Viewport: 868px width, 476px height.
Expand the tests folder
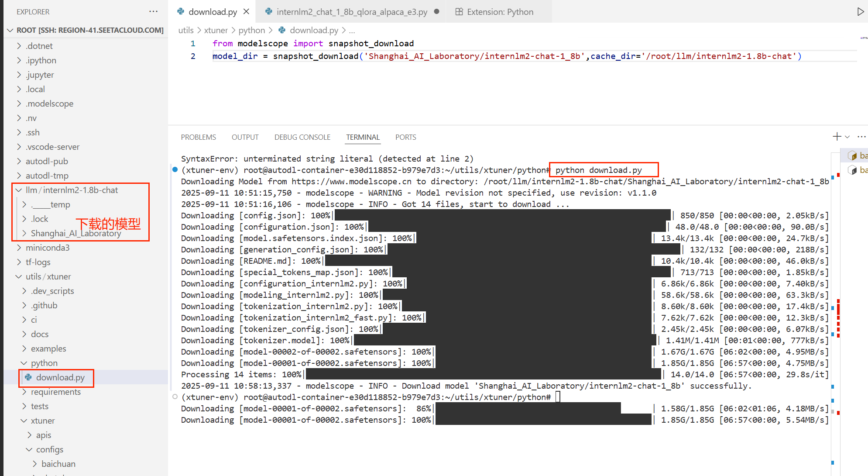tap(86, 406)
